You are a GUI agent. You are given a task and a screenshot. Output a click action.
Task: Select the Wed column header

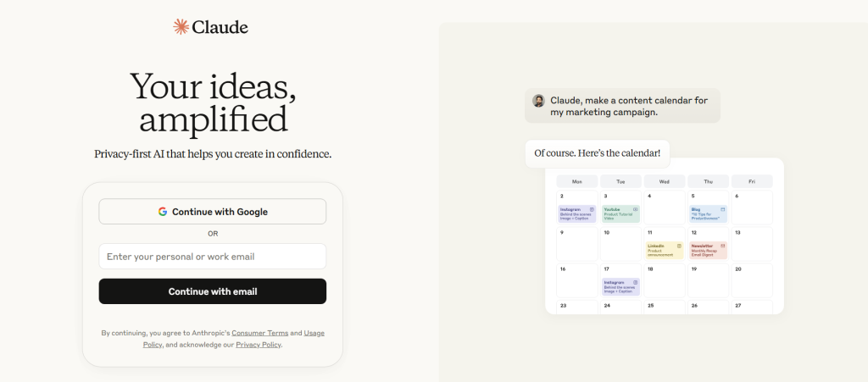(x=665, y=181)
